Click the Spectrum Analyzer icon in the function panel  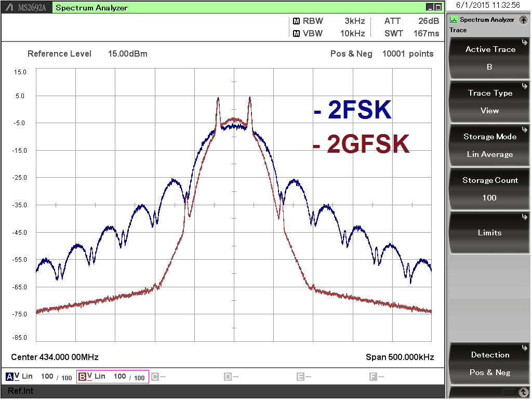[x=454, y=20]
